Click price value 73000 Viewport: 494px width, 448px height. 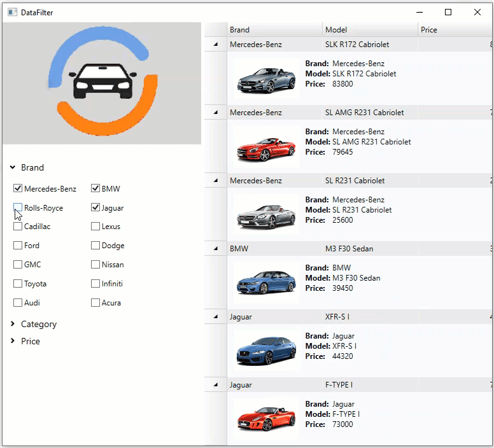click(342, 424)
